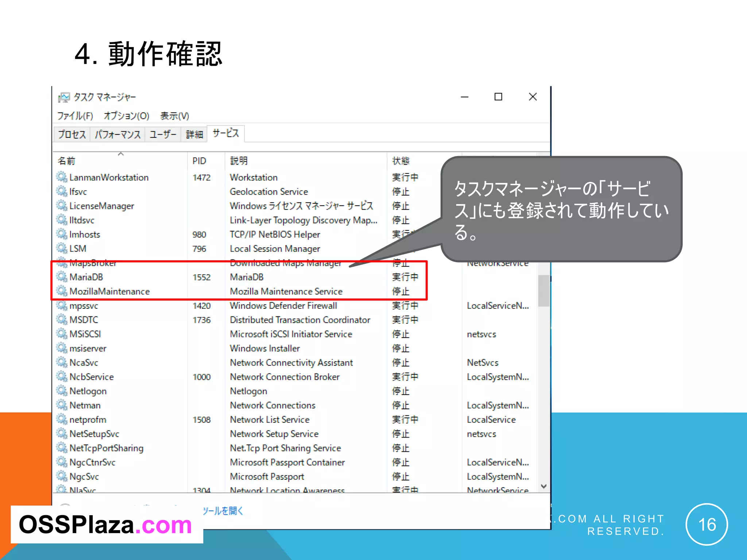This screenshot has height=560, width=747.
Task: Click the NgcSvc service gear icon
Action: point(62,476)
